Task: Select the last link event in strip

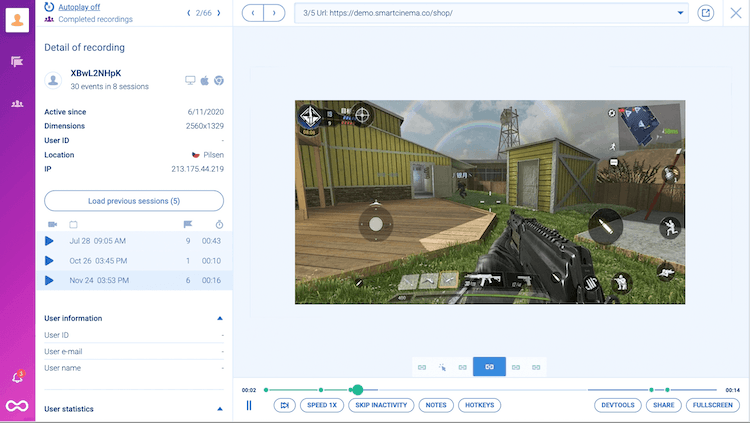Action: click(x=536, y=367)
